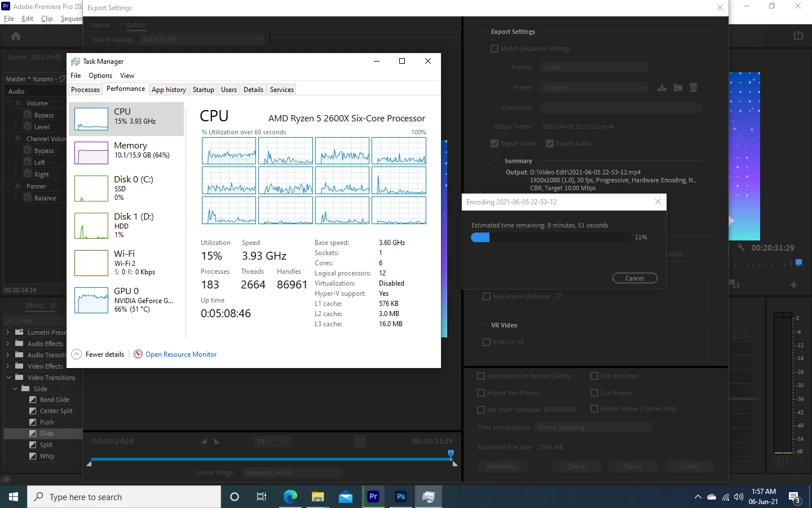Collapse the VR Video section
The image size is (812, 508).
pos(483,325)
